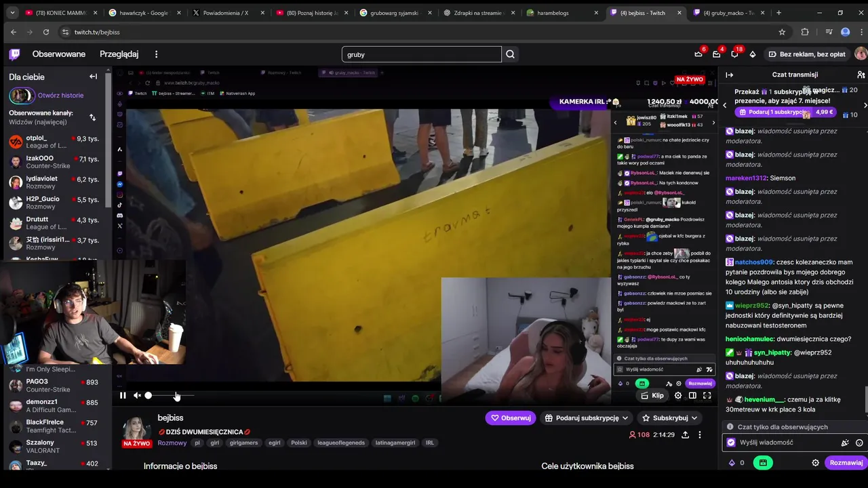
Task: Open the PAGO3 channel in the sidebar
Action: (54, 386)
